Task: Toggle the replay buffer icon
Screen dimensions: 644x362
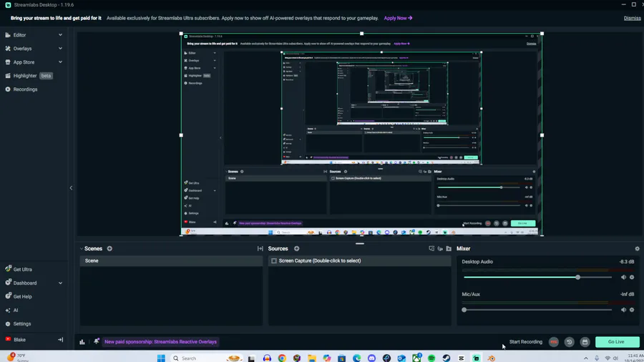Action: (570, 342)
